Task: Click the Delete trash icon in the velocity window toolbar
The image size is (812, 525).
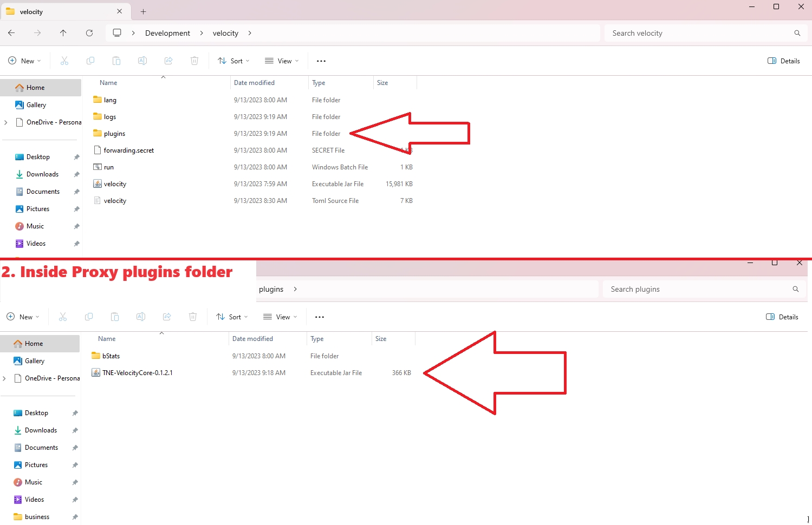Action: coord(194,61)
